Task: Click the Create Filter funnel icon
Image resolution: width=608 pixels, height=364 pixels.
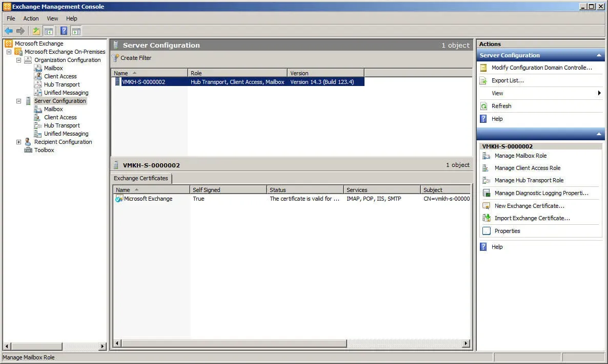Action: click(115, 58)
